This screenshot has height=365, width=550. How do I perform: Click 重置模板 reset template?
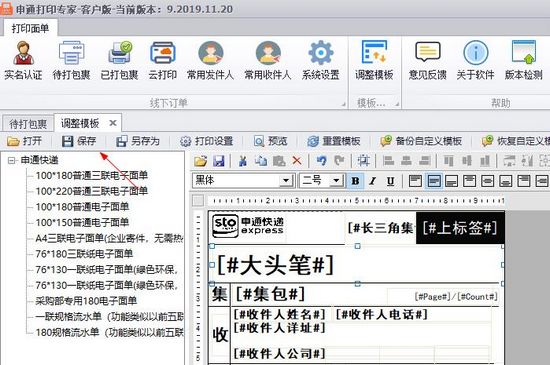click(x=334, y=141)
